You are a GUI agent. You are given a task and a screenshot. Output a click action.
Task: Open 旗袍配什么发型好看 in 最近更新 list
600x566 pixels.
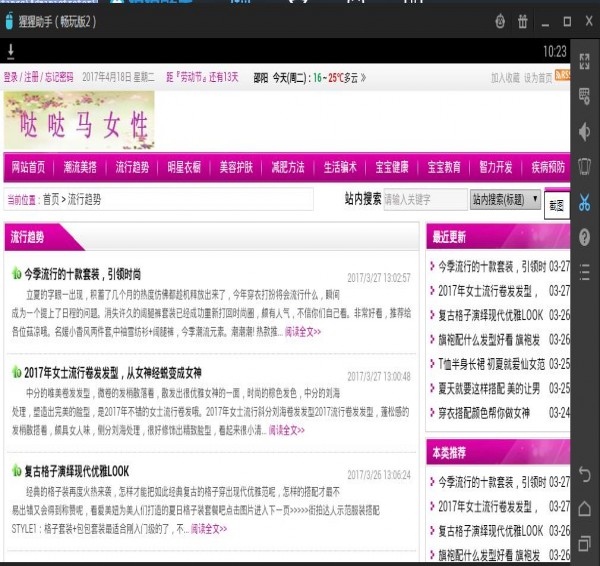489,339
